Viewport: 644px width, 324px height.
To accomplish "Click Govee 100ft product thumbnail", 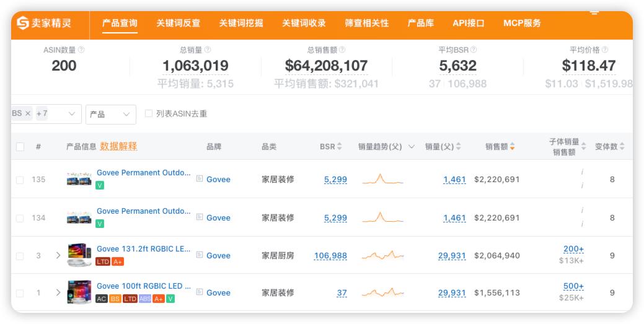I will coord(79,292).
